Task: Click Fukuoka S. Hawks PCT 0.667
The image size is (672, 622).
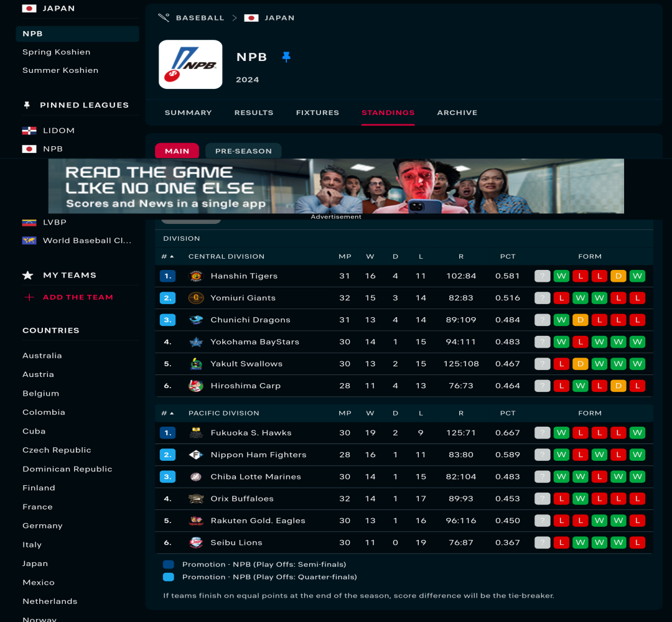Action: point(508,433)
